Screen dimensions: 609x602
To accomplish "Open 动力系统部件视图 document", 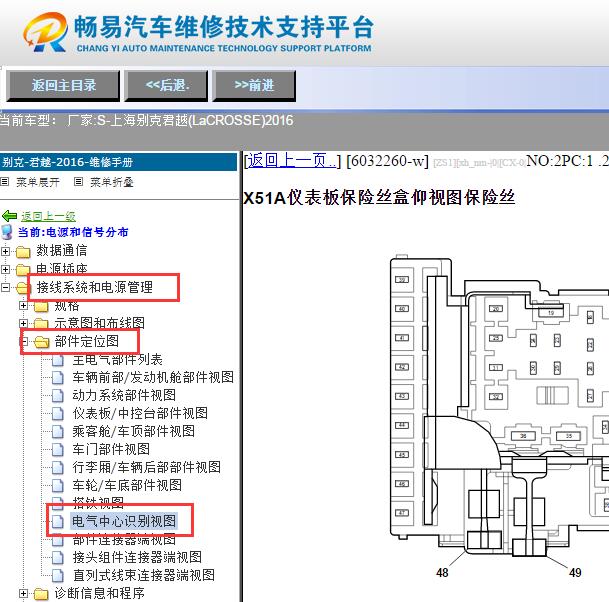I will [x=124, y=395].
